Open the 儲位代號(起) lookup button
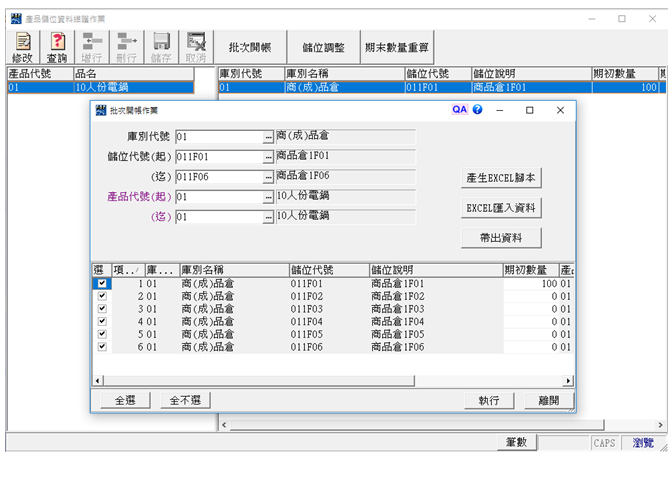 point(268,157)
